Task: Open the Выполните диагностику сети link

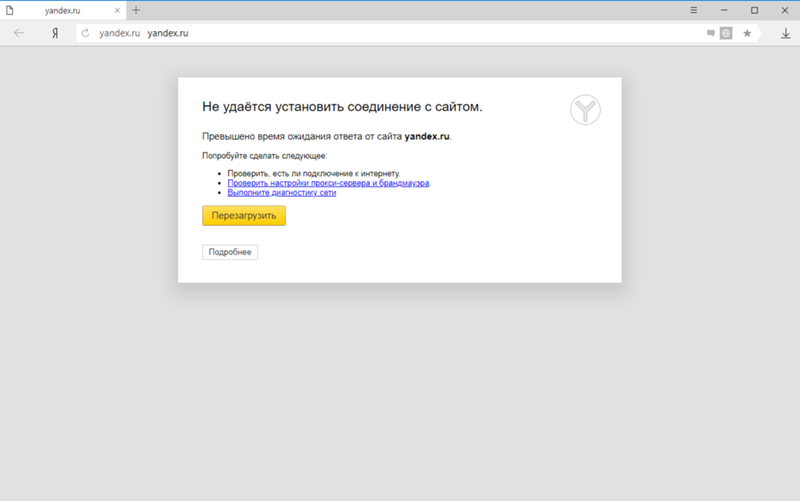Action: (282, 193)
